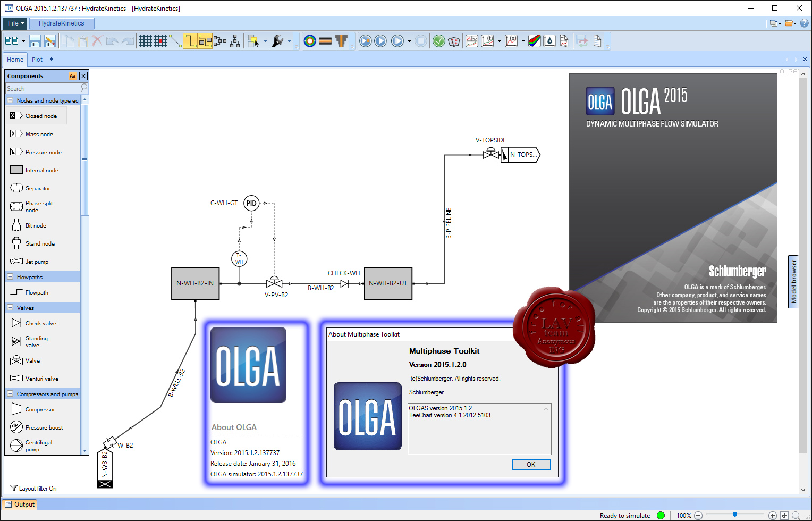Click the vertical hierarchy layout icon
Image resolution: width=812 pixels, height=521 pixels.
235,41
